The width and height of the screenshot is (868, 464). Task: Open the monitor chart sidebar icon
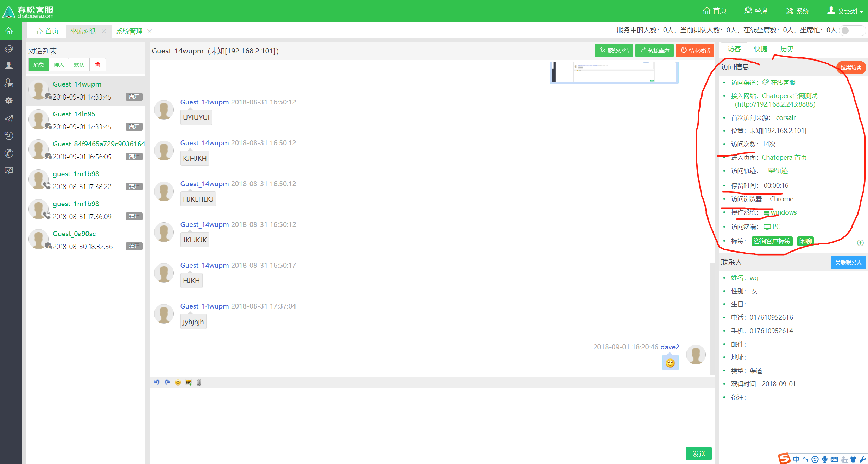(9, 171)
